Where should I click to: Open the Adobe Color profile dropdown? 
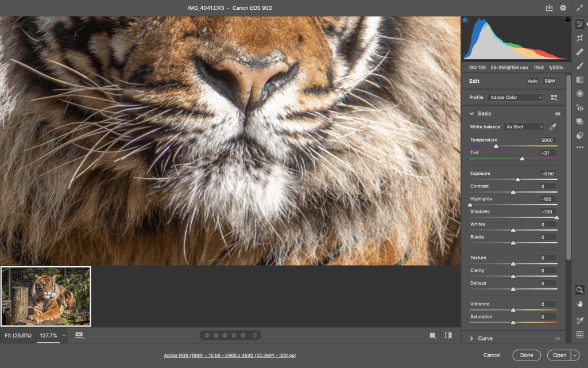coord(515,98)
